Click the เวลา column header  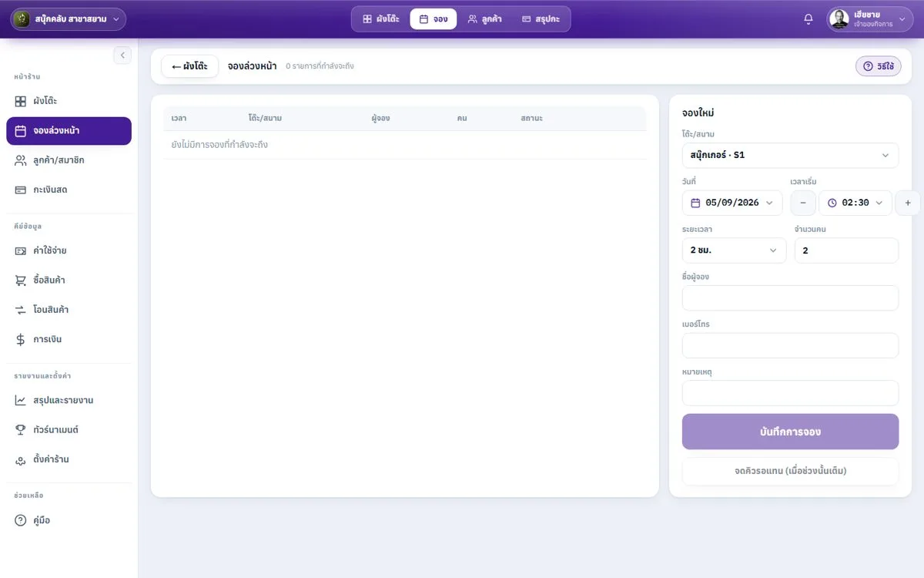[179, 119]
